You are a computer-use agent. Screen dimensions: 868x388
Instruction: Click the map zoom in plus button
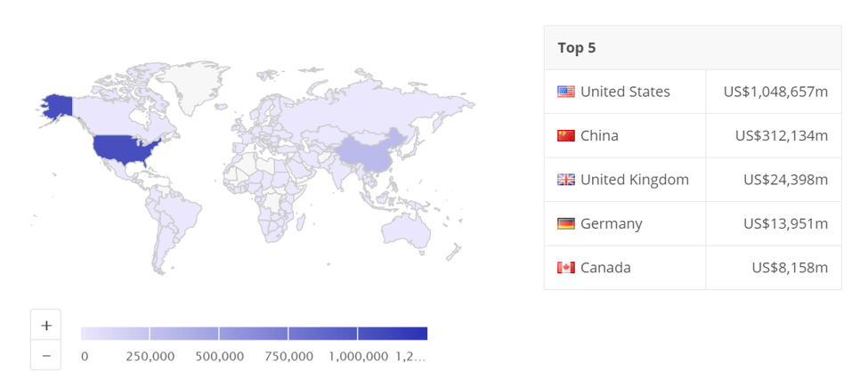click(46, 325)
